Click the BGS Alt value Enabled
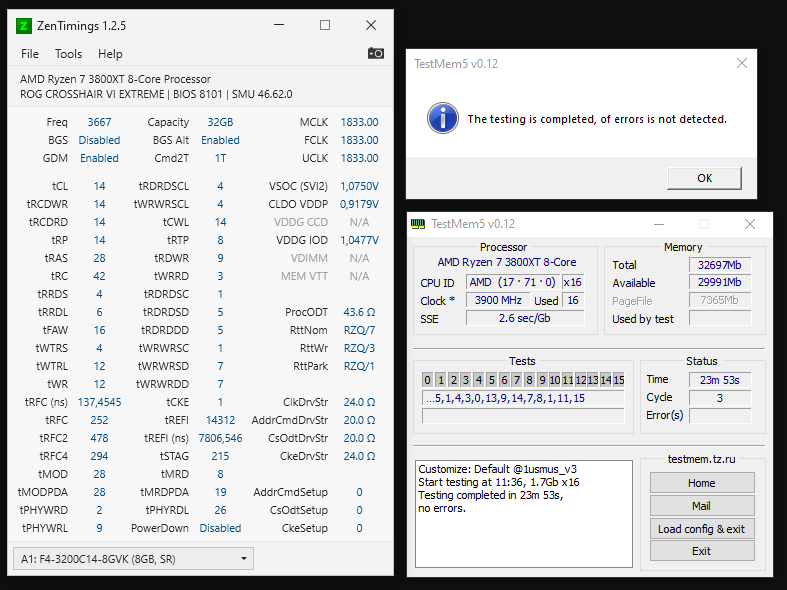Image resolution: width=787 pixels, height=590 pixels. coord(220,140)
